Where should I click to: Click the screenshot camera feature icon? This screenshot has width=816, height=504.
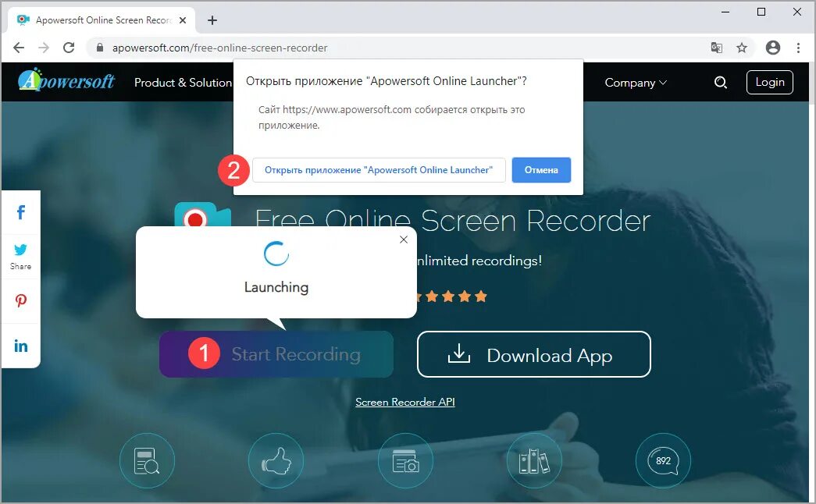click(x=405, y=461)
